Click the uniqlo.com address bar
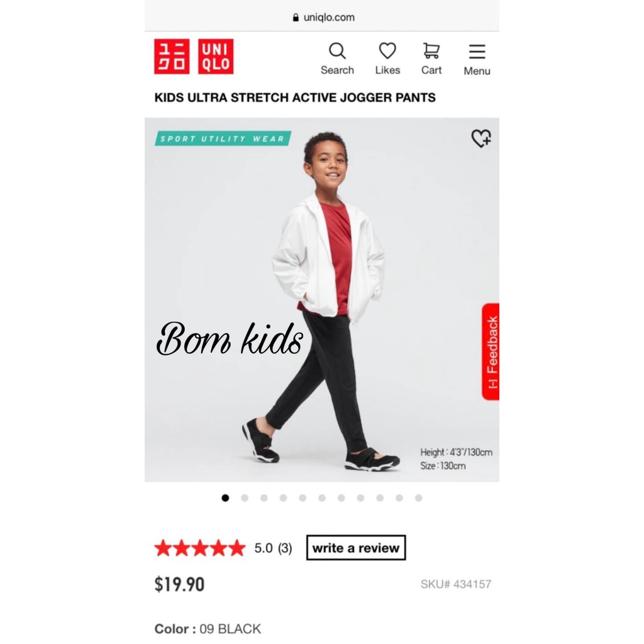644x644 pixels. (322, 17)
